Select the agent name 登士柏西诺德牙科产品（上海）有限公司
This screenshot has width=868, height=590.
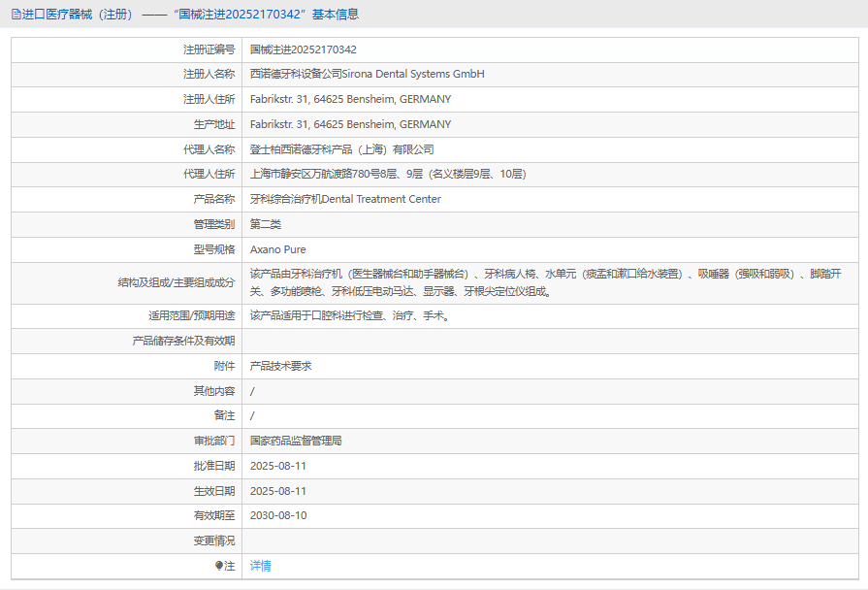tap(341, 149)
